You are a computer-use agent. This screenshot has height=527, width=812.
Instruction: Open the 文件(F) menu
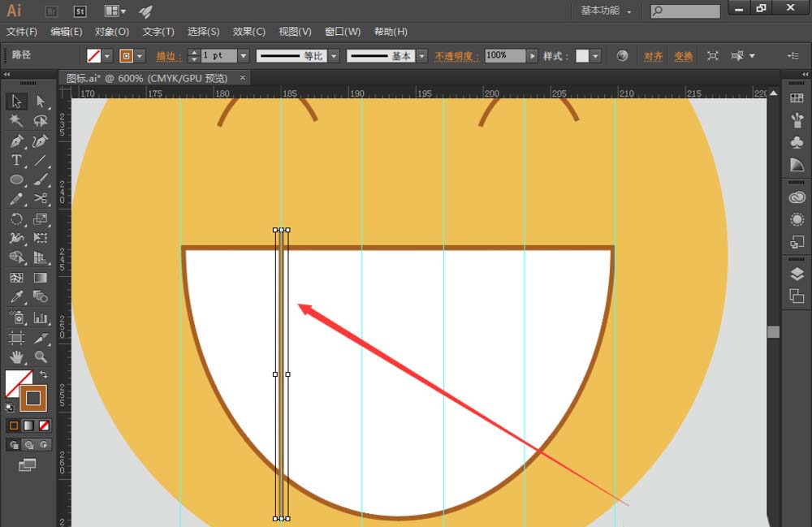[x=22, y=32]
